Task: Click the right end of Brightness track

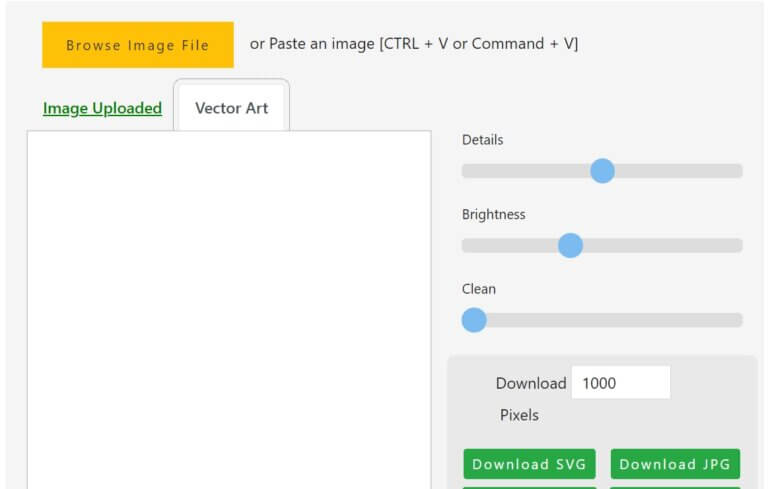Action: (x=738, y=245)
